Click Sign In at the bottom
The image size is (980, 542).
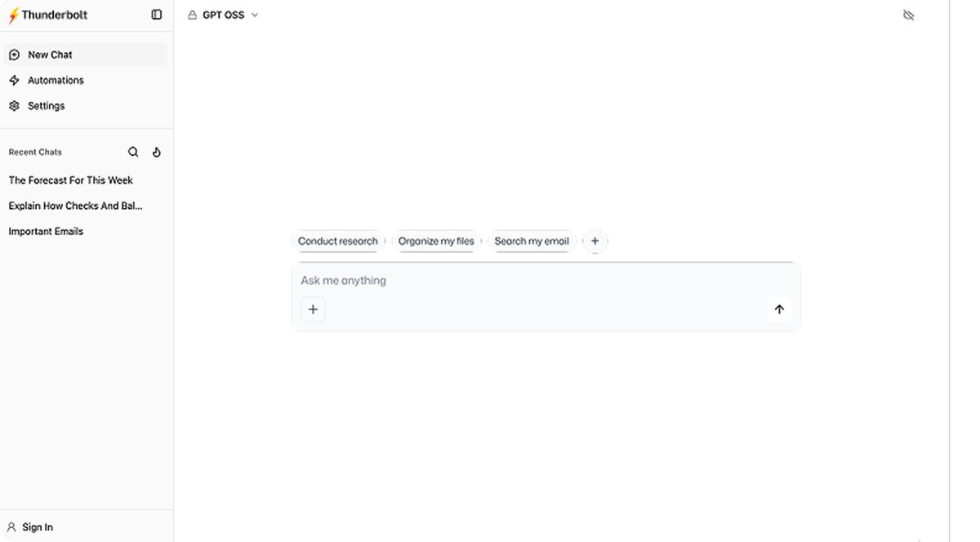[x=38, y=527]
